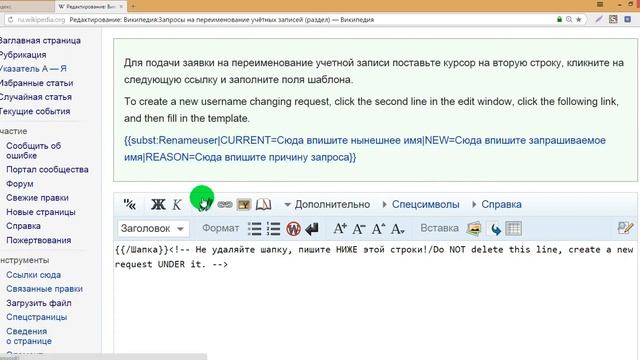Insert a table from the toolbar
Viewport: 640px width, 360px height.
513,229
